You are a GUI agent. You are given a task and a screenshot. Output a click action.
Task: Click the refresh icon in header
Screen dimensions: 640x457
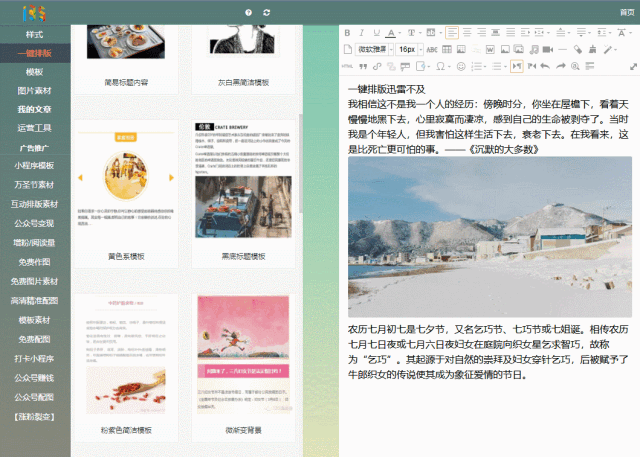coord(266,12)
